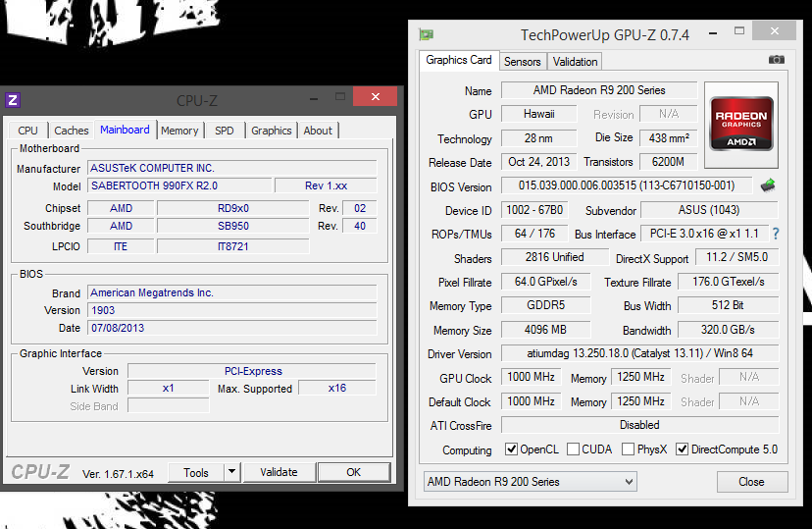Click the Radeon Graphics AMD logo
The image size is (812, 529).
click(x=741, y=124)
